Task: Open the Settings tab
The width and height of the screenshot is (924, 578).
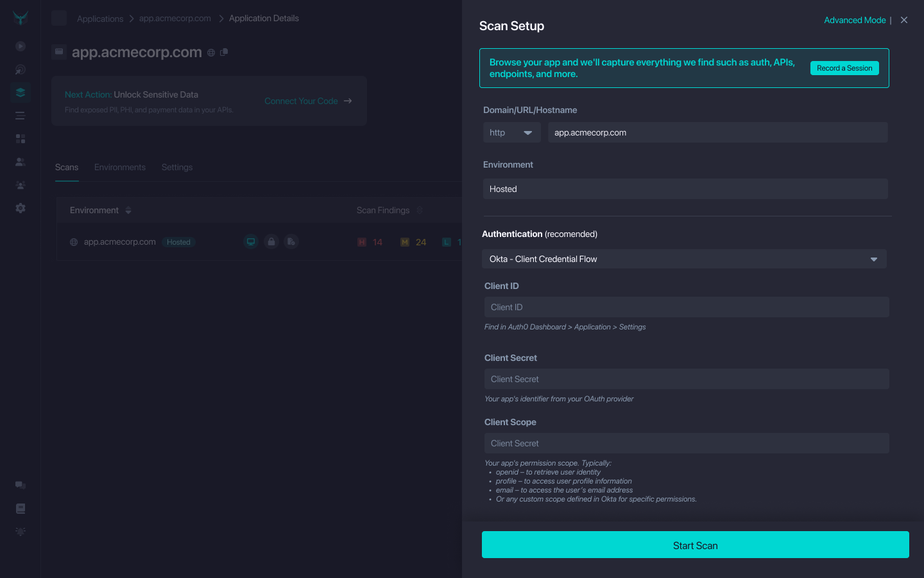Action: coord(176,167)
